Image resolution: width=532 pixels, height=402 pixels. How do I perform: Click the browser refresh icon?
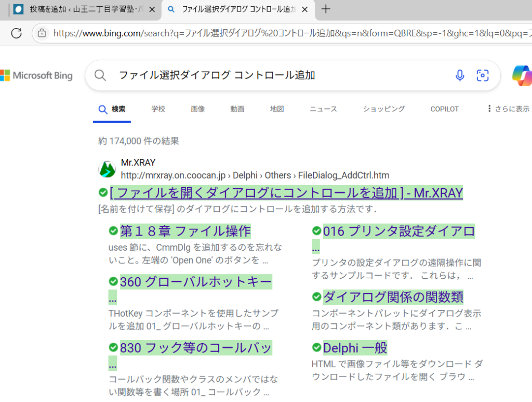(x=16, y=33)
